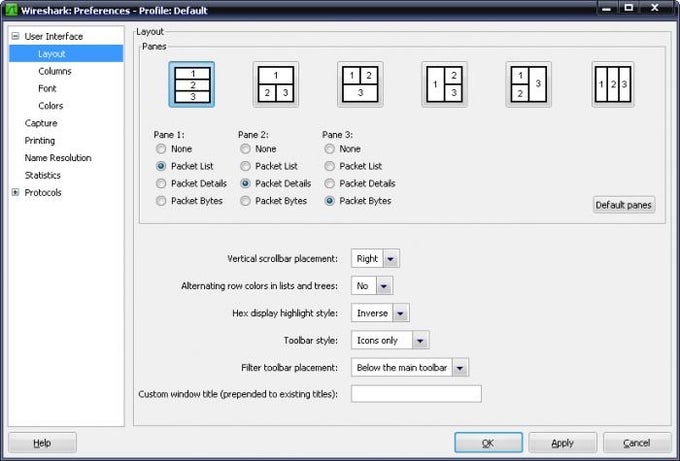Set Pane 2 to Packet List

point(245,166)
